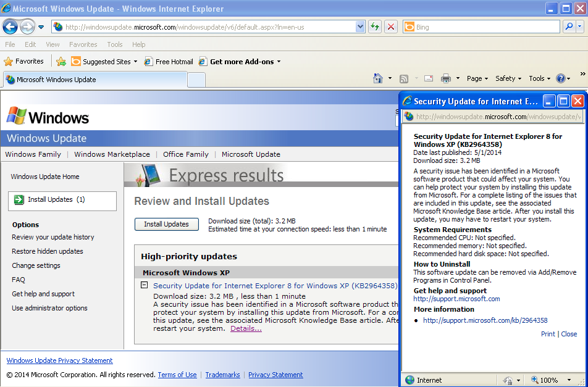The width and height of the screenshot is (588, 387).
Task: Click the popup's address bar
Action: (x=493, y=117)
